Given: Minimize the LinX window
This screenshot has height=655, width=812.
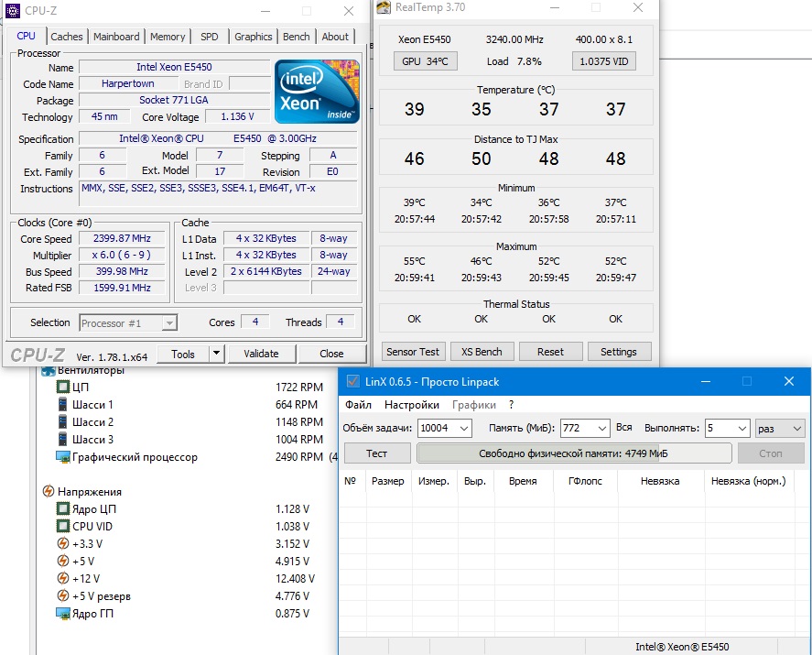Looking at the screenshot, I should click(705, 381).
